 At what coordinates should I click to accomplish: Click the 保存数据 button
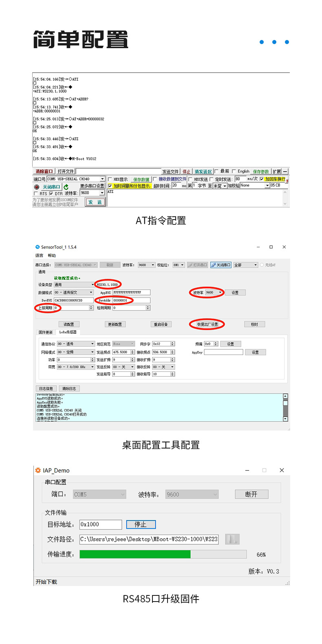click(x=141, y=179)
